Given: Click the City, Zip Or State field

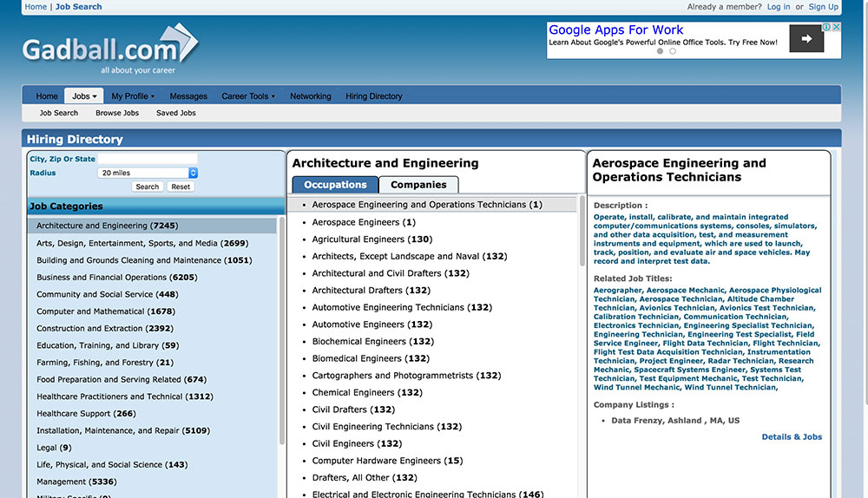Looking at the screenshot, I should pos(148,159).
